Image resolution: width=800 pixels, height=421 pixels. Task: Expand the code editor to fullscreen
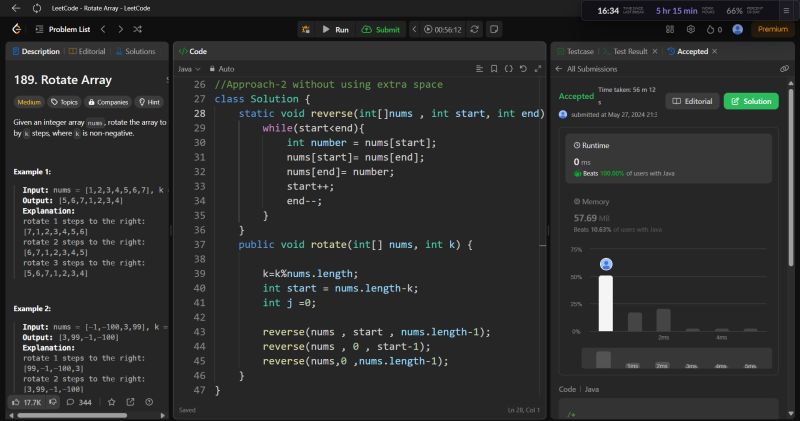tap(538, 68)
